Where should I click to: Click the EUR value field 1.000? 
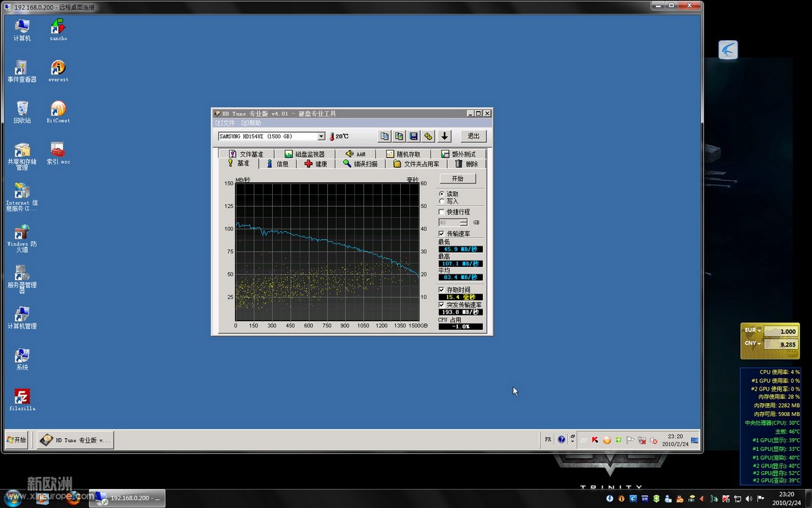pyautogui.click(x=782, y=331)
